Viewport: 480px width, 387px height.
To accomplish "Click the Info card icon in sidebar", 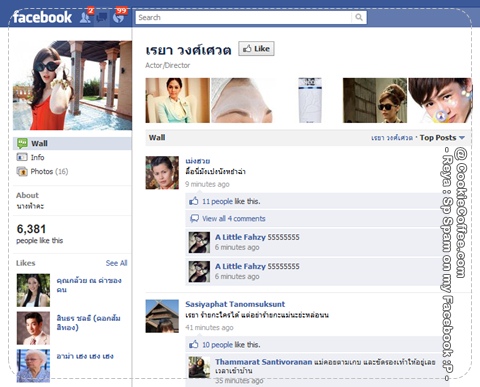I will (22, 157).
